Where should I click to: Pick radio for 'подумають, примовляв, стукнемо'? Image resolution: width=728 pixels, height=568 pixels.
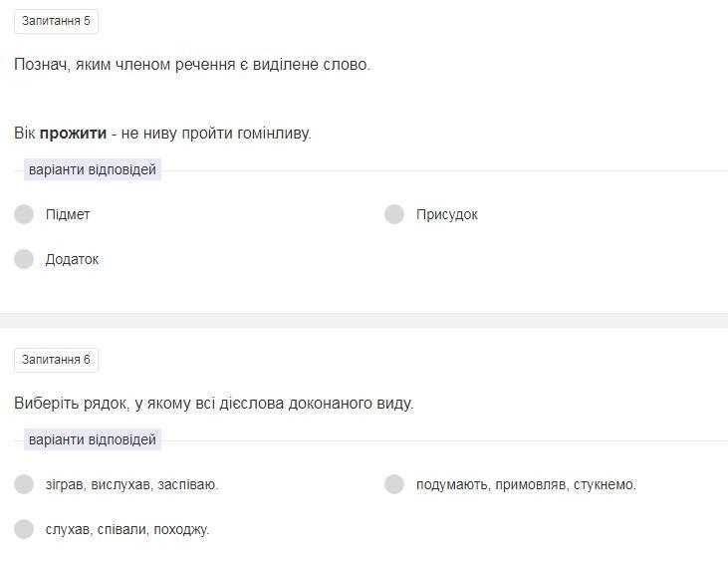(394, 484)
